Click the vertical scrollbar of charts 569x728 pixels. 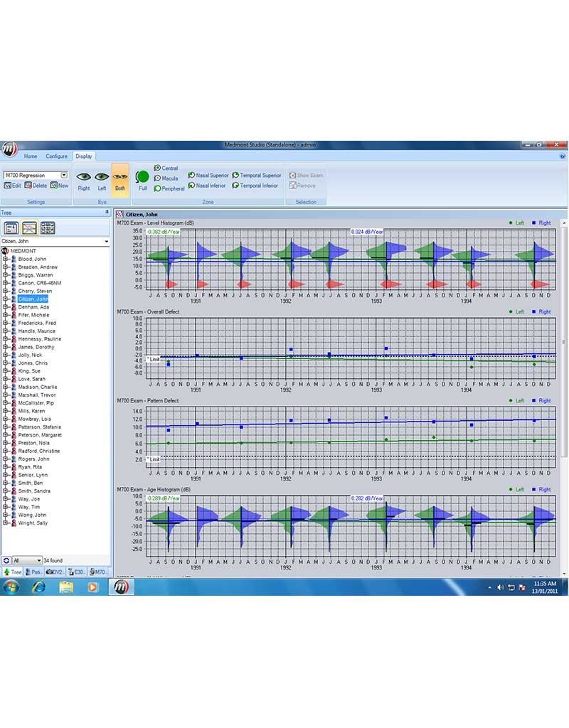(x=564, y=341)
